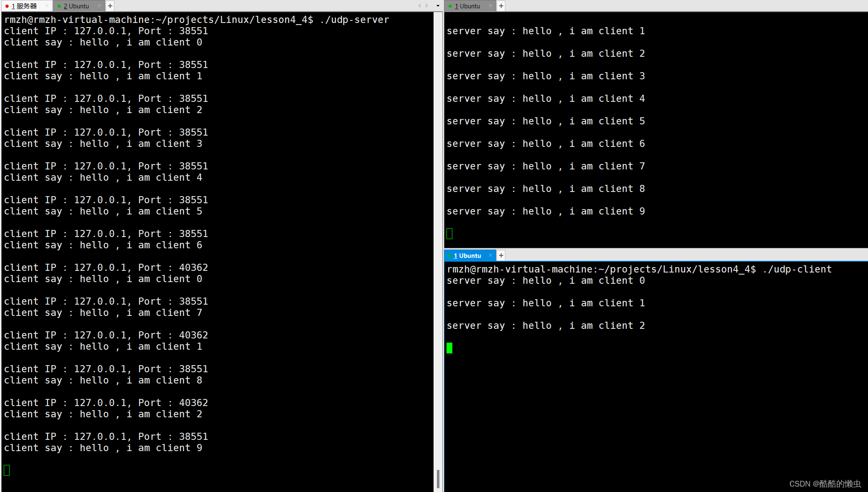Click top-right pane line 'i am client 5'
868x492 pixels.
[x=546, y=121]
